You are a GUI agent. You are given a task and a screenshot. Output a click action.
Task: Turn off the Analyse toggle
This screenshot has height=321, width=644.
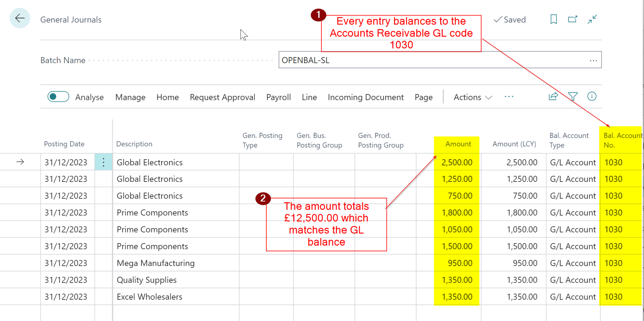pos(58,97)
